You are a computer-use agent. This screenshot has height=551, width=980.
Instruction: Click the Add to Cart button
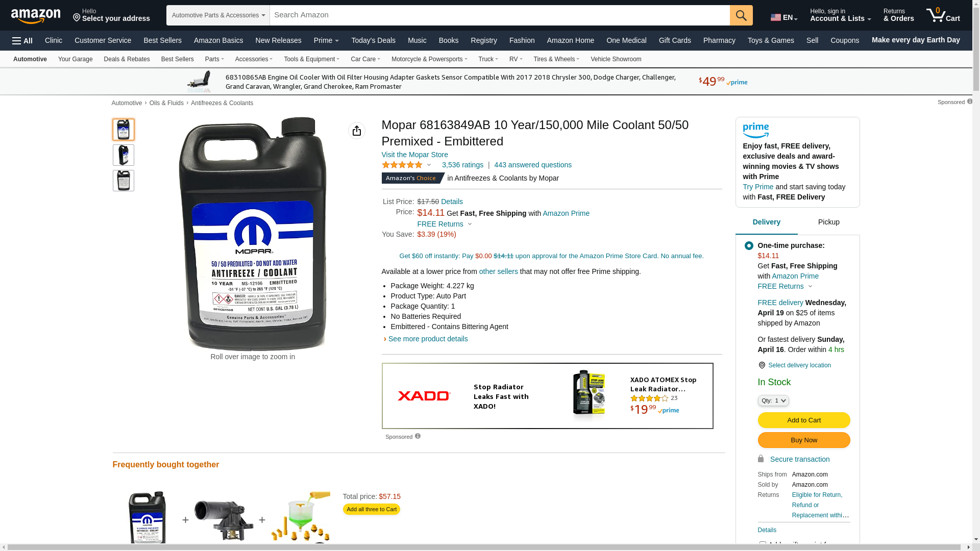[x=804, y=420]
